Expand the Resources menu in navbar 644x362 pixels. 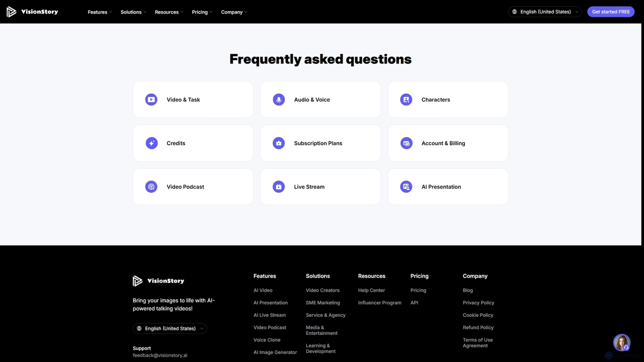[169, 12]
